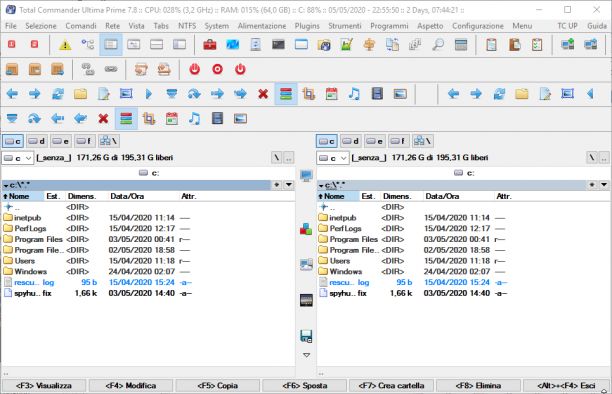The image size is (612, 394).
Task: Go to root with left panel backslash button
Action: [x=276, y=158]
